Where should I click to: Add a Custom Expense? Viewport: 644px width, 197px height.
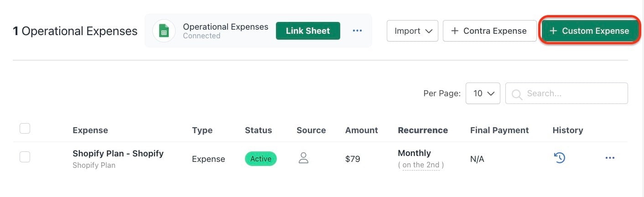coord(589,31)
